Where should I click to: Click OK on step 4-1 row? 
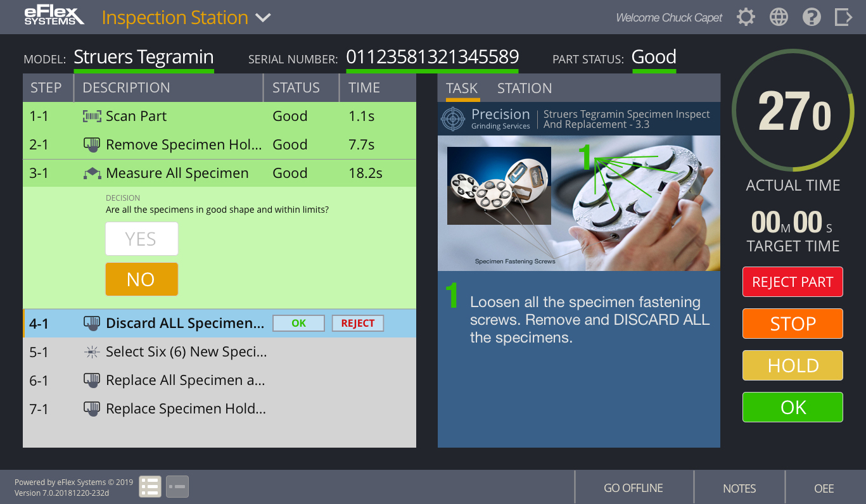pyautogui.click(x=298, y=324)
